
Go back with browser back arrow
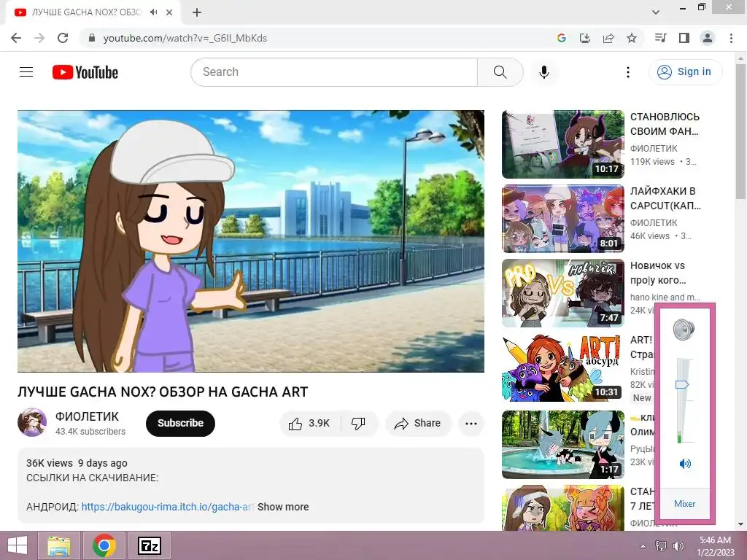pos(16,38)
